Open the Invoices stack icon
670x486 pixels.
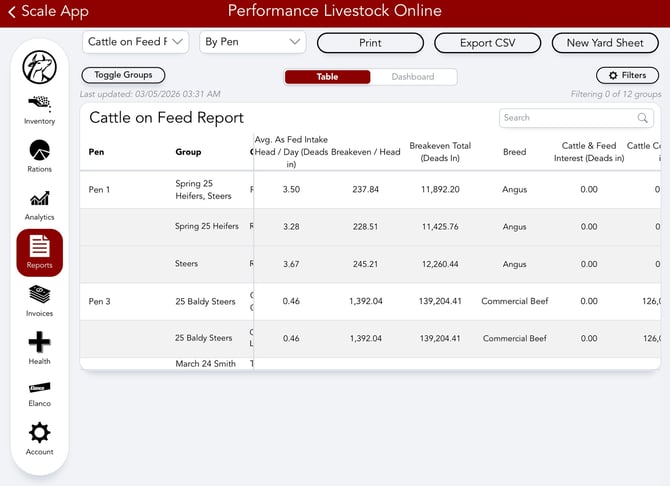pyautogui.click(x=39, y=296)
